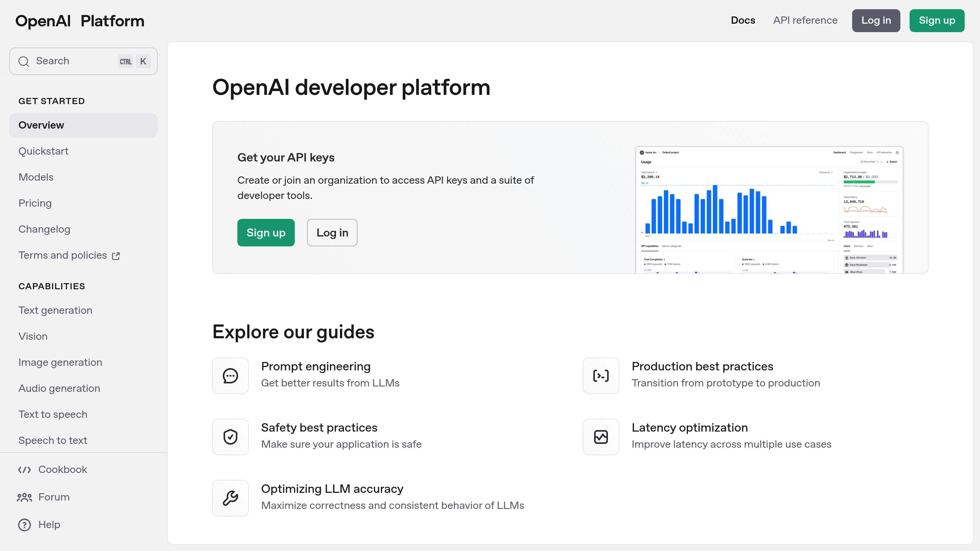The height and width of the screenshot is (551, 980).
Task: Open the Quickstart page
Action: coord(43,151)
